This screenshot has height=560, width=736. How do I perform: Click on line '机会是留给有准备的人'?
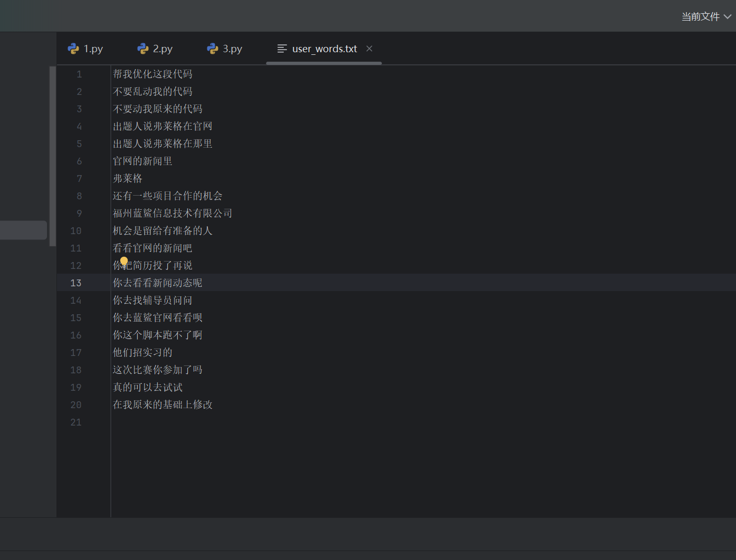(163, 231)
